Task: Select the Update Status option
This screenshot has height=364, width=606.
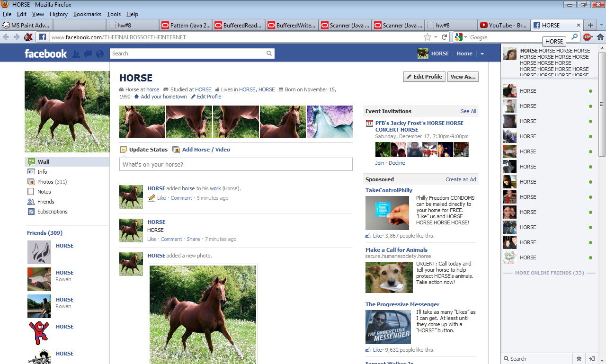Action: coord(144,150)
